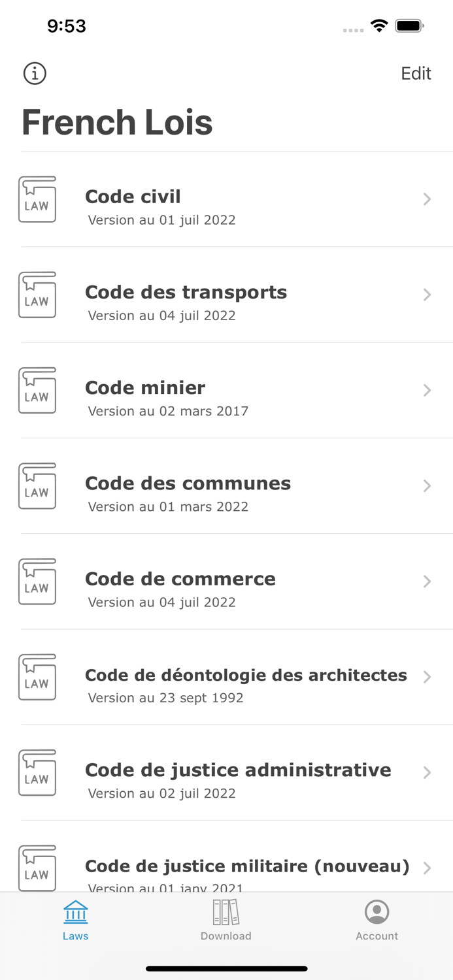Image resolution: width=453 pixels, height=980 pixels.
Task: Tap the chevron next to Code de justice administrative
Action: (427, 772)
